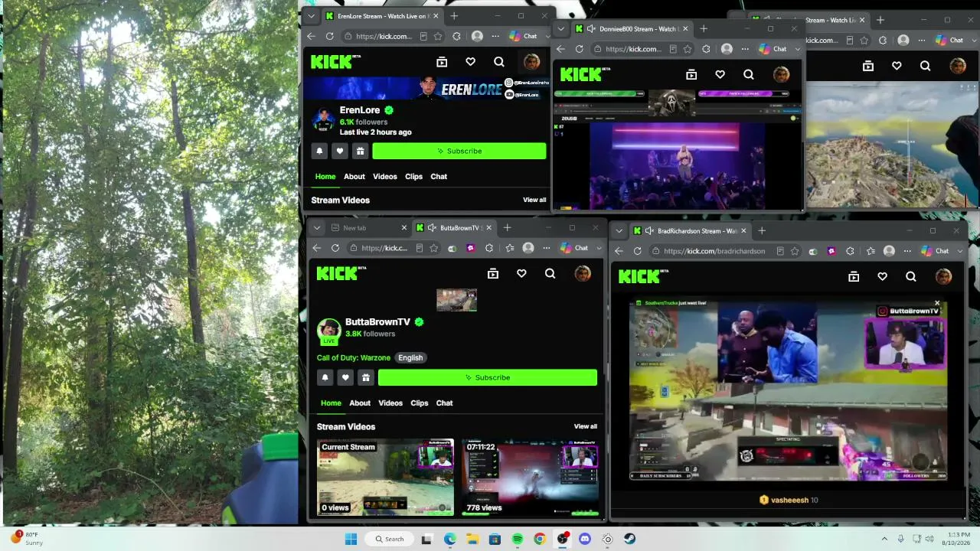Open three-dot browser menu in ErenLore window

pyautogui.click(x=495, y=36)
